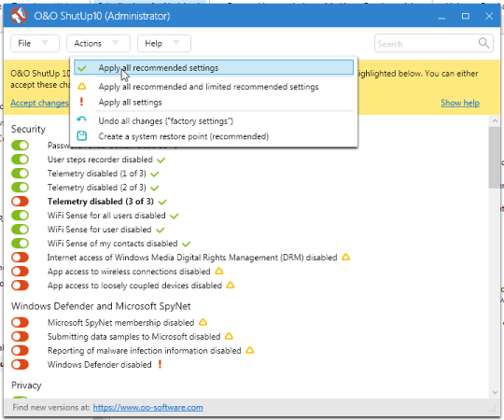Click the scrollbar up arrow
504x420 pixels.
click(x=495, y=120)
